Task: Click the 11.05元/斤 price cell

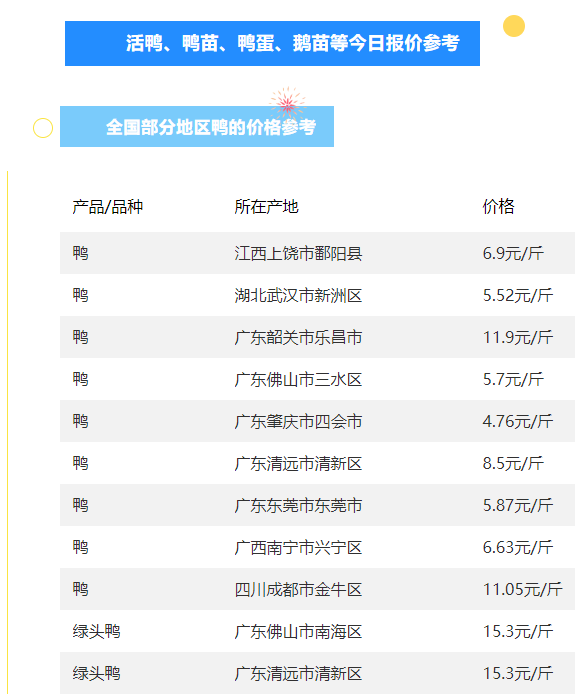Action: click(522, 589)
